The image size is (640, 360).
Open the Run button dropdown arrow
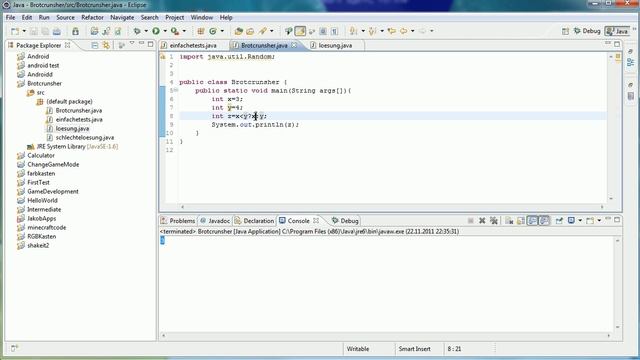coord(165,31)
